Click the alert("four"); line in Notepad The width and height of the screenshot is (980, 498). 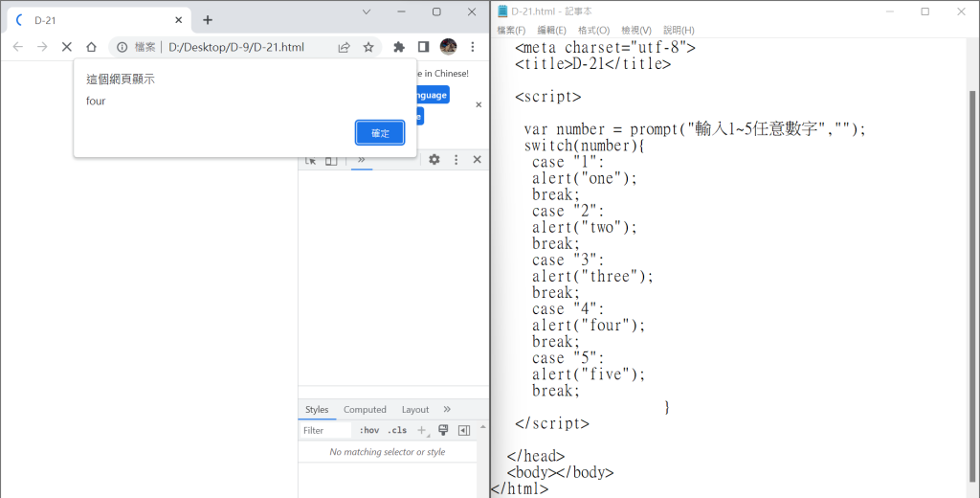point(589,326)
